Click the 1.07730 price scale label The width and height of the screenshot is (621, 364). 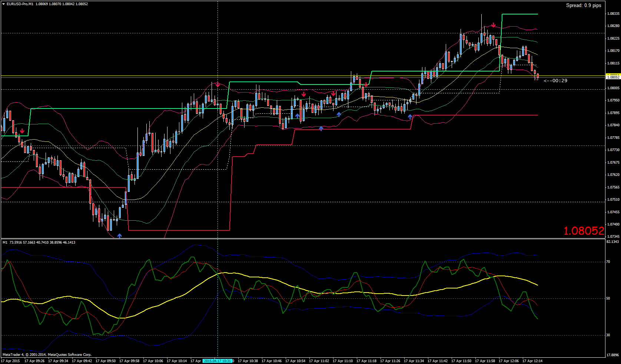[613, 150]
